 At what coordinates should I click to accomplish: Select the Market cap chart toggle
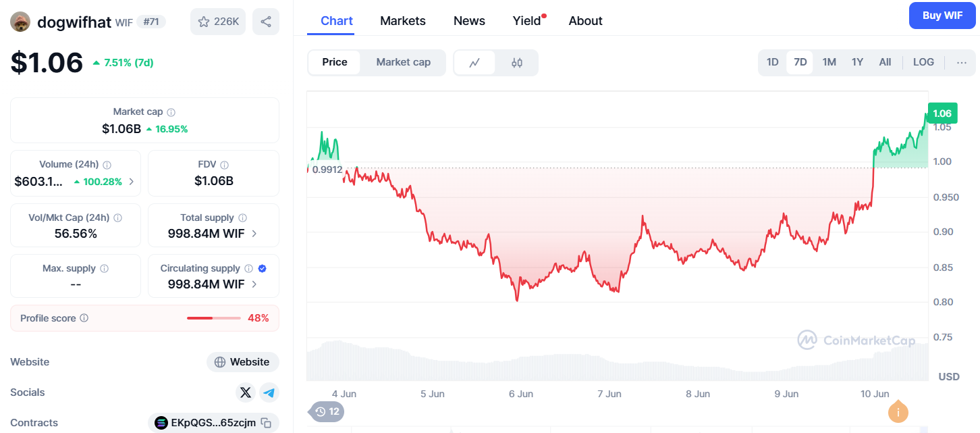pyautogui.click(x=404, y=63)
